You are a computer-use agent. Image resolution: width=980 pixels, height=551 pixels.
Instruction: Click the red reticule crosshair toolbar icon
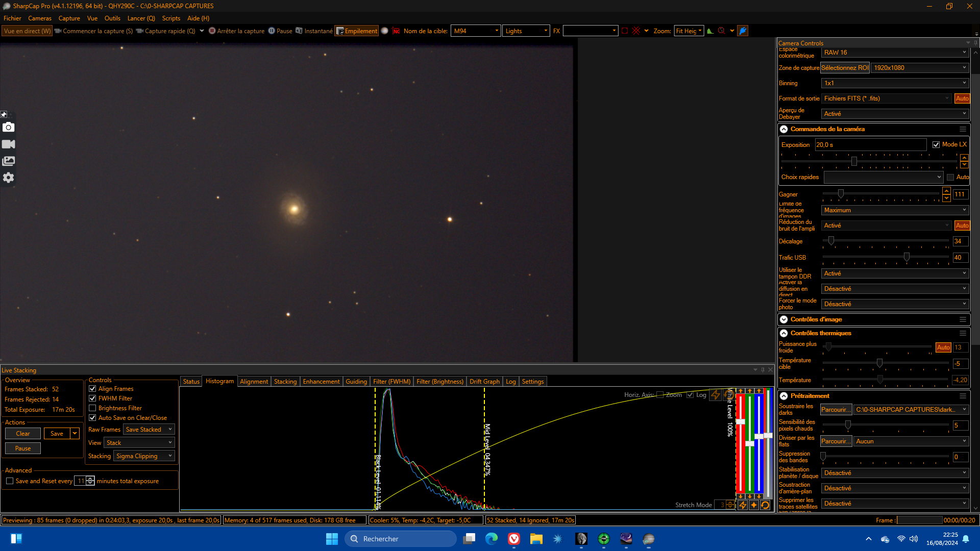(x=636, y=31)
